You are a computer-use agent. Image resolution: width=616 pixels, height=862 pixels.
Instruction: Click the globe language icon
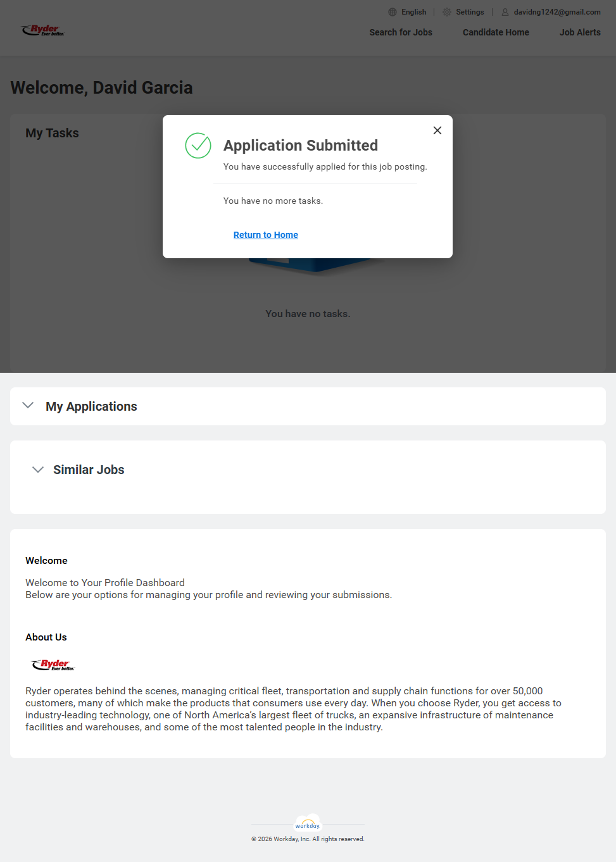click(393, 12)
